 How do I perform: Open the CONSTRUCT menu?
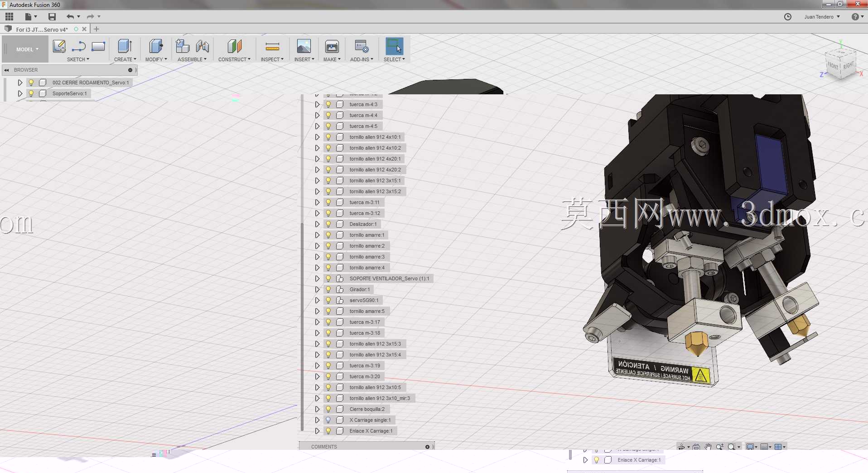click(234, 59)
